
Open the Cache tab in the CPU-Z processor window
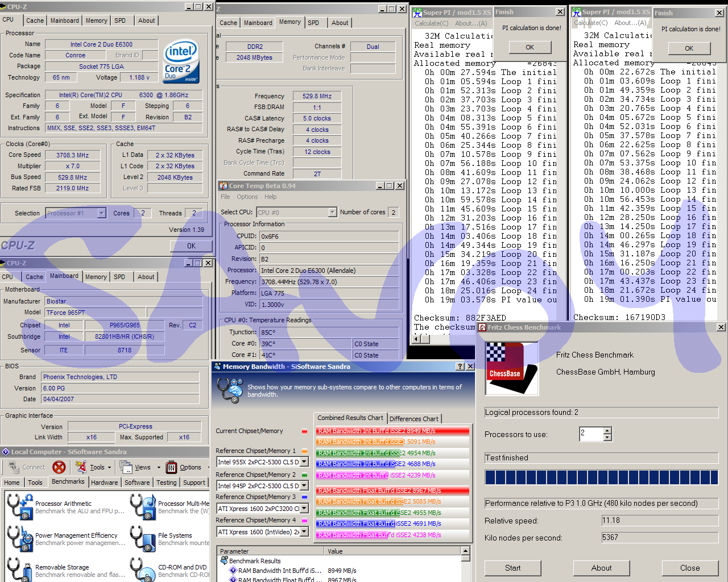click(35, 20)
